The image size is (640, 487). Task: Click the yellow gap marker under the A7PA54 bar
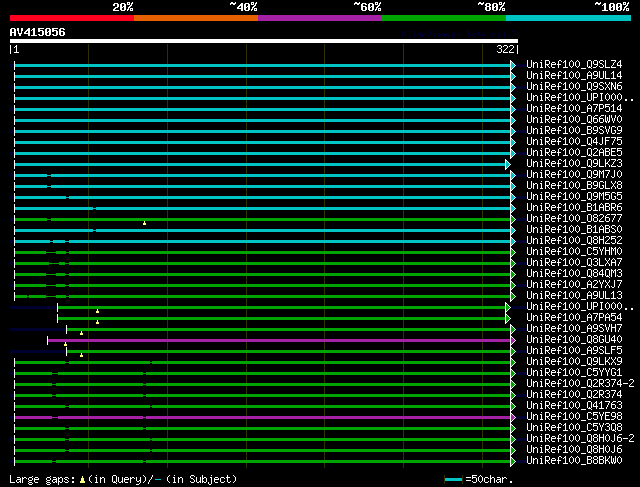point(97,322)
